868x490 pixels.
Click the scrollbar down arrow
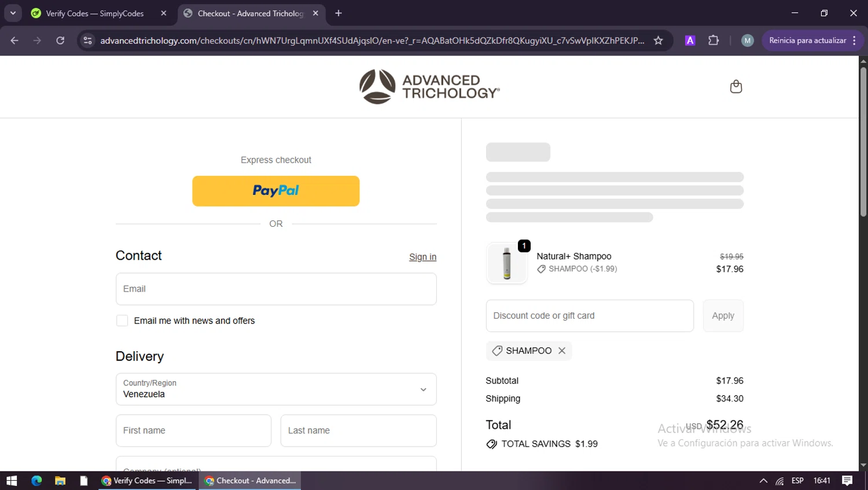click(x=863, y=465)
